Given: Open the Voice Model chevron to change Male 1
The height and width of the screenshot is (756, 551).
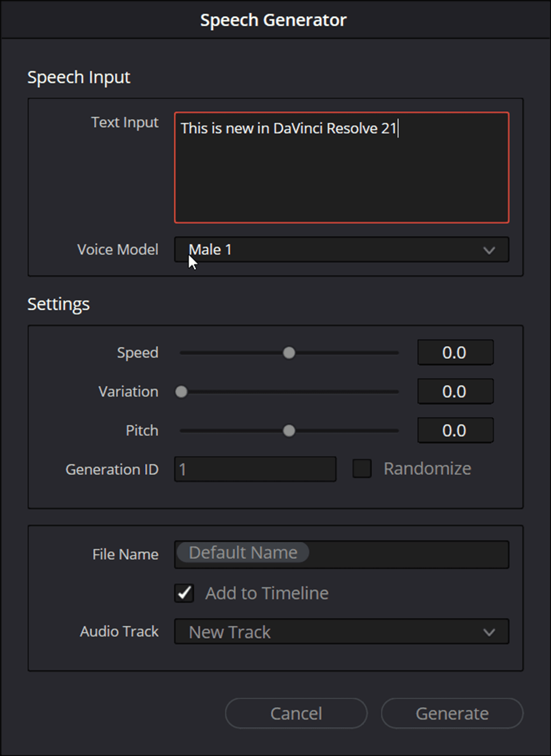Looking at the screenshot, I should 489,249.
